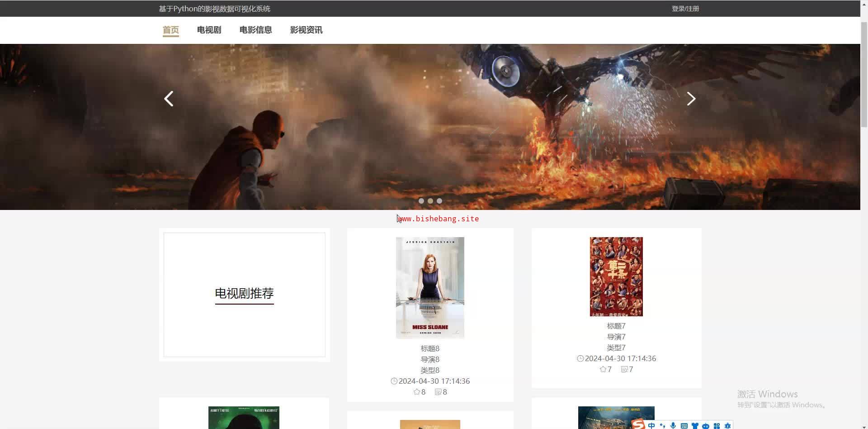This screenshot has height=429, width=868.
Task: Click the star icon on the 标题8 card
Action: click(416, 392)
